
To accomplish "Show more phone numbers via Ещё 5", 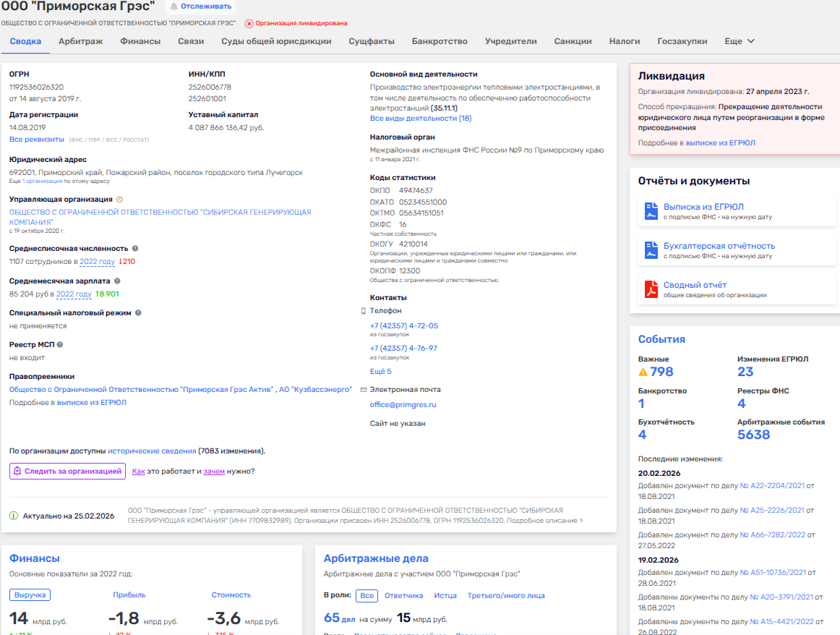I will [380, 372].
